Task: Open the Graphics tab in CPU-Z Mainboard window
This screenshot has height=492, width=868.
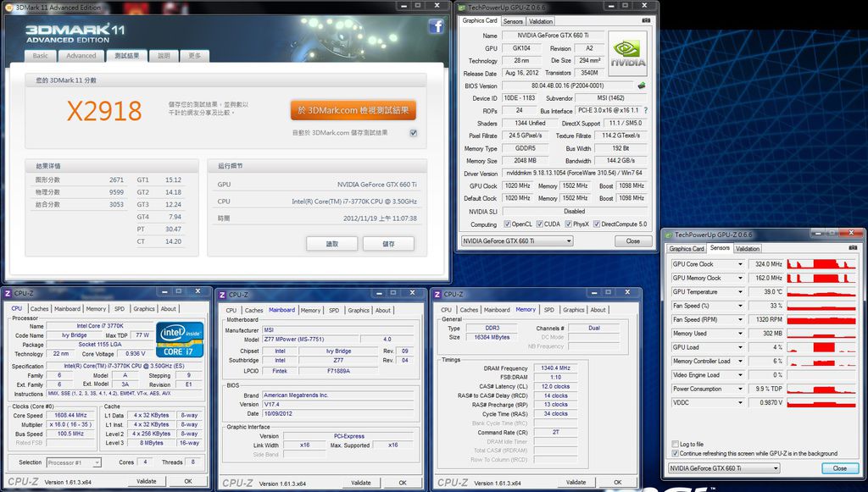Action: 359,311
